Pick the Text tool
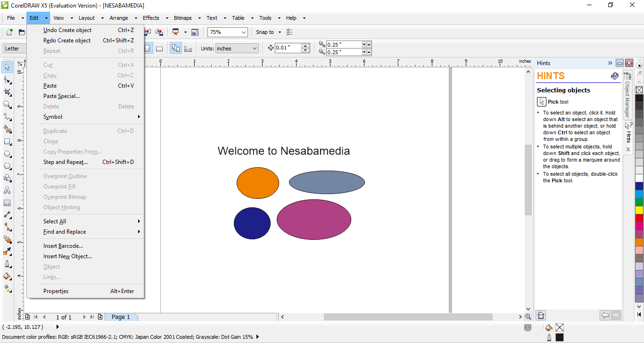This screenshot has width=644, height=343. [x=7, y=191]
